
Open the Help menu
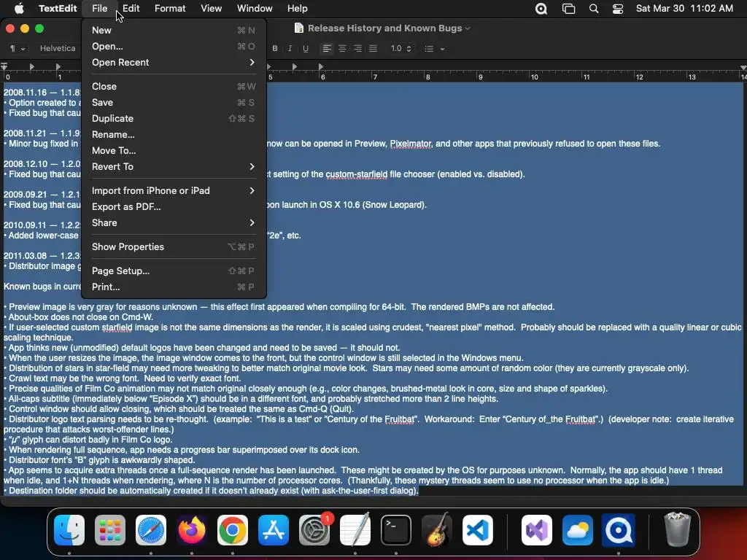click(298, 9)
